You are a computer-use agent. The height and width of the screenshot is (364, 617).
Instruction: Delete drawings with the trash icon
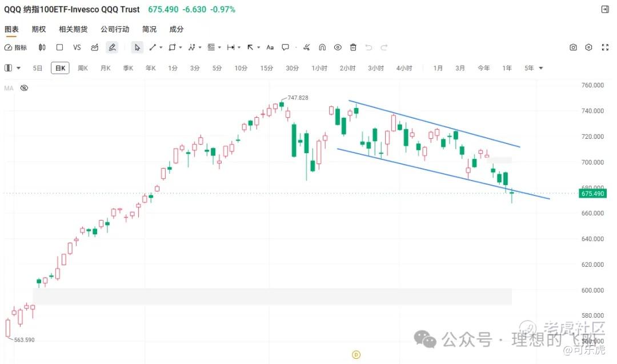(x=354, y=47)
